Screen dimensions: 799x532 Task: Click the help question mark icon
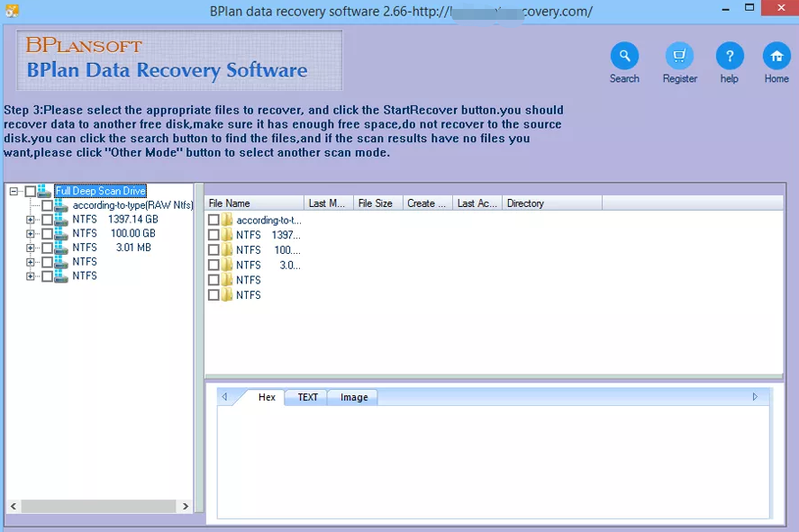[x=730, y=56]
